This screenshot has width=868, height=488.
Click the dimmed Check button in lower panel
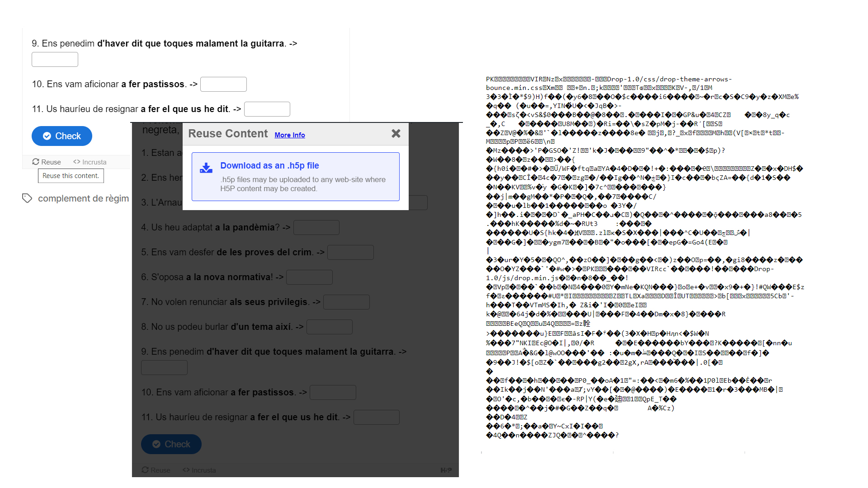[x=171, y=444]
